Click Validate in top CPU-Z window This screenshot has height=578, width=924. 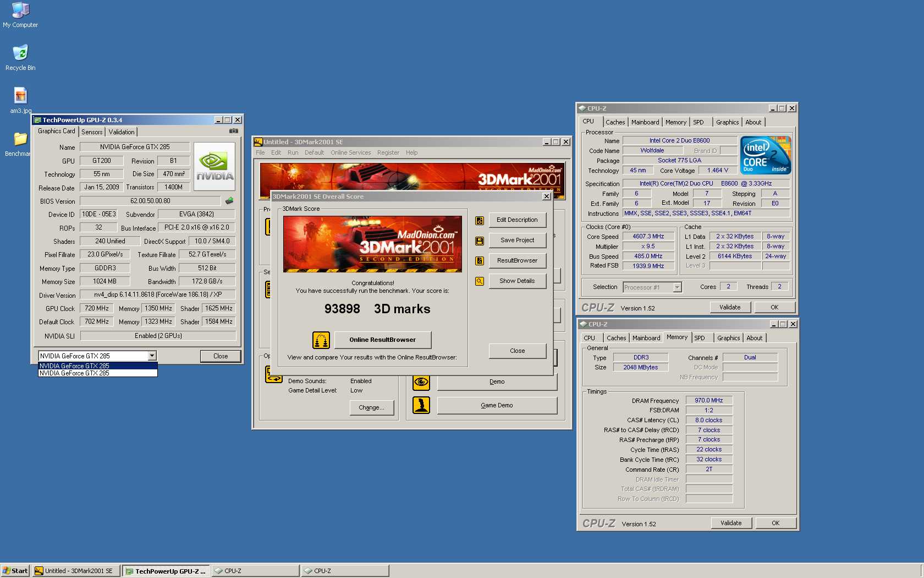tap(730, 307)
